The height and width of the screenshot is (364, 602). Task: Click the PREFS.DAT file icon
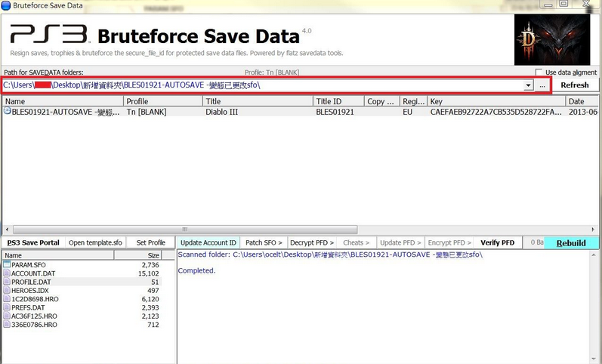tap(7, 307)
